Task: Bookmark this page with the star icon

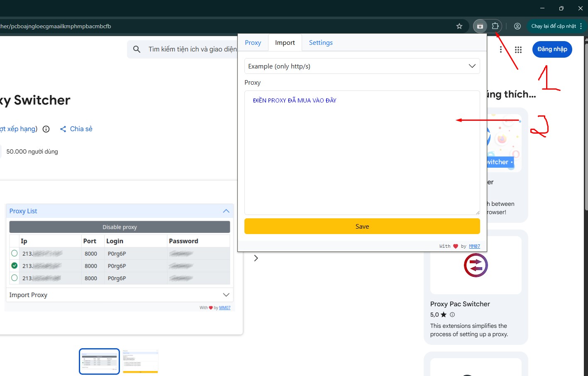Action: coord(459,26)
